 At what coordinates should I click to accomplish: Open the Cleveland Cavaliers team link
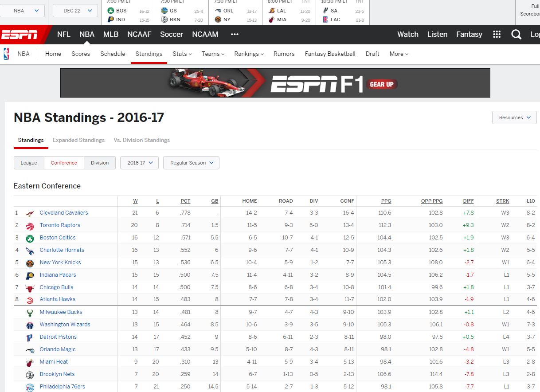(x=64, y=213)
